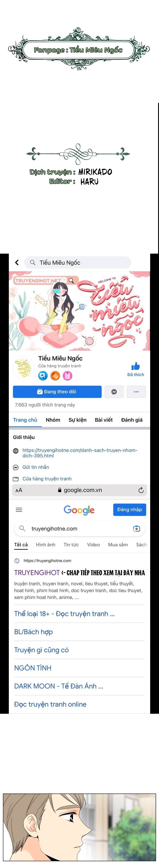Toggle the Đang theo dõi follow button
The height and width of the screenshot is (868, 159).
click(x=57, y=392)
